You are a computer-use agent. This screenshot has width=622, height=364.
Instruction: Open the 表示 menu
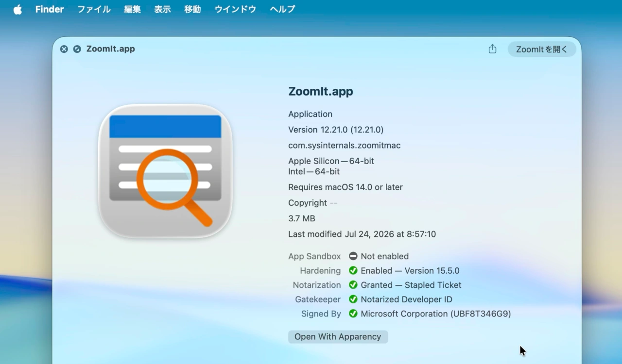click(x=162, y=9)
